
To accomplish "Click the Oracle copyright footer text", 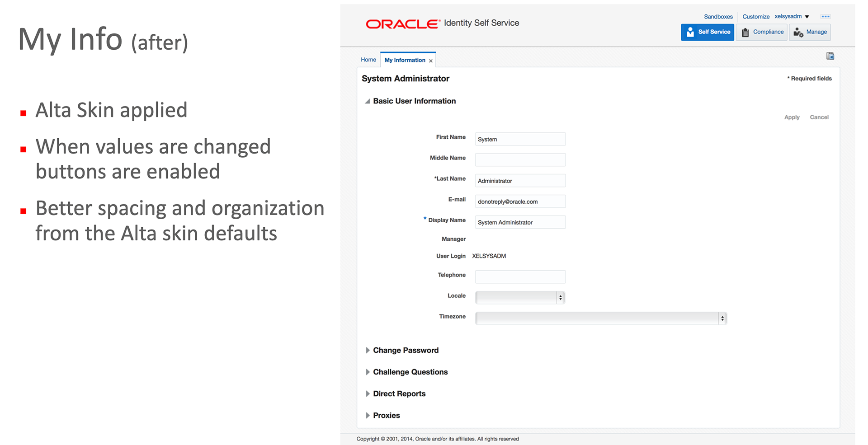I will tap(438, 439).
